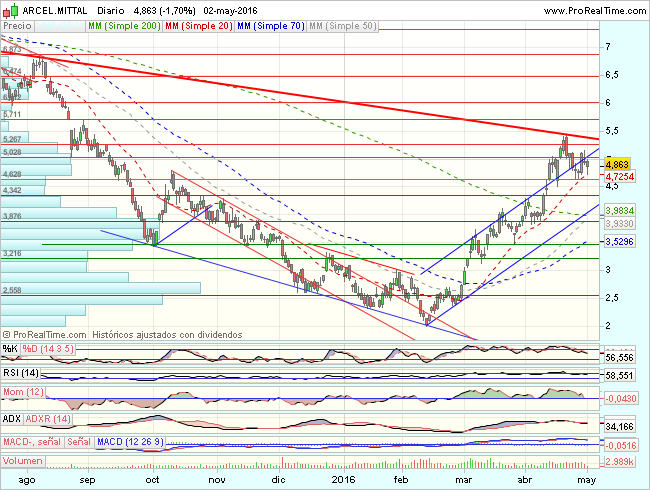
Task: Click the MACD (12 26 9) label
Action: 130,442
